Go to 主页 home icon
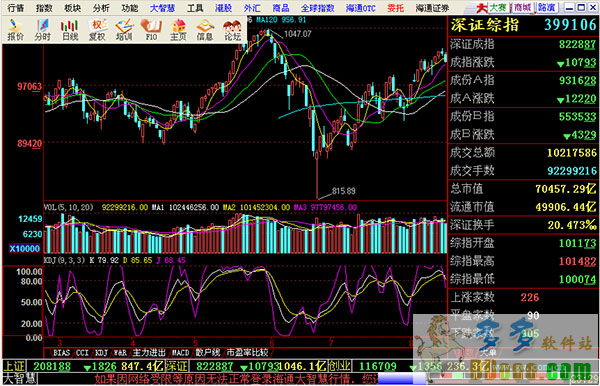Image resolution: width=600 pixels, height=386 pixels. coord(178,30)
